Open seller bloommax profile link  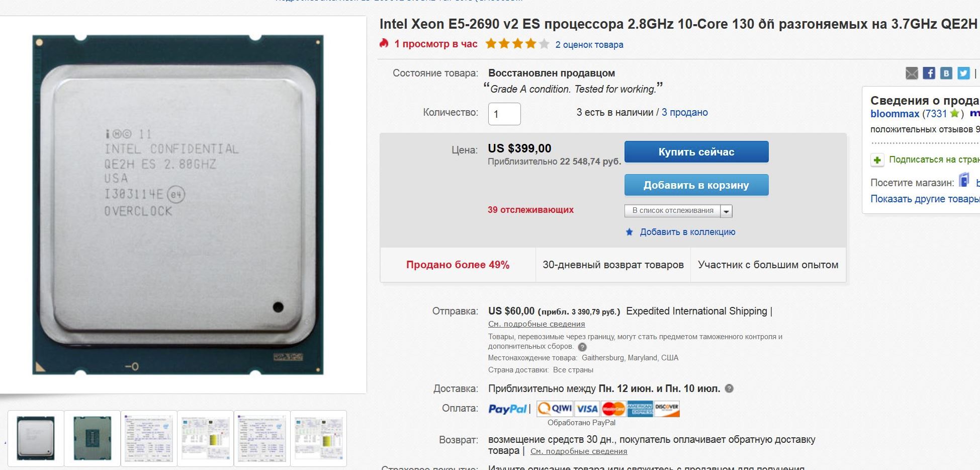point(895,114)
